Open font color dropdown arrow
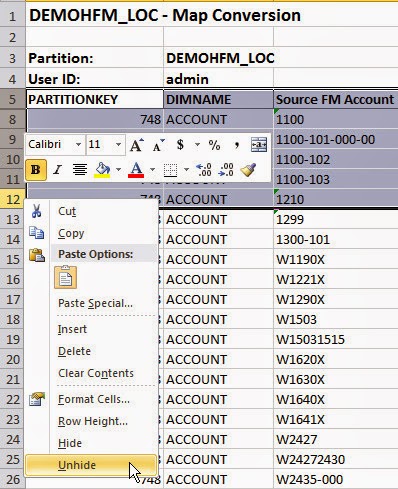Screen dimensions: 398x489 [x=152, y=170]
